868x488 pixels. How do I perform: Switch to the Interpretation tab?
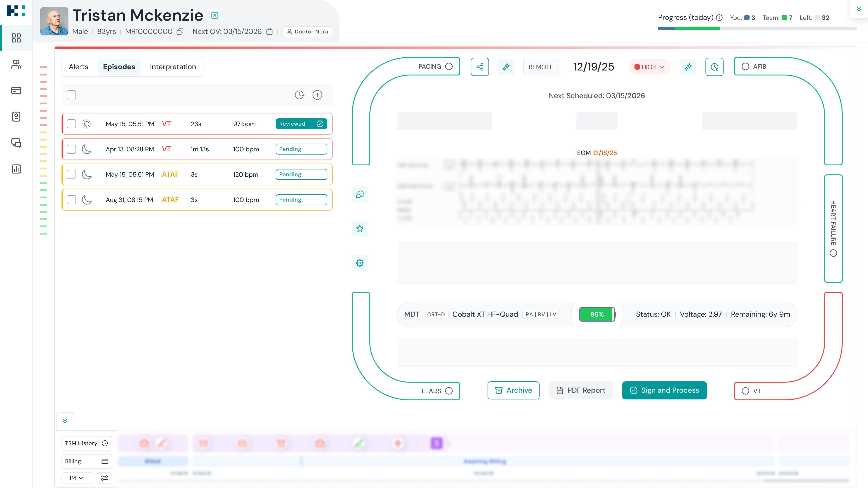click(173, 67)
